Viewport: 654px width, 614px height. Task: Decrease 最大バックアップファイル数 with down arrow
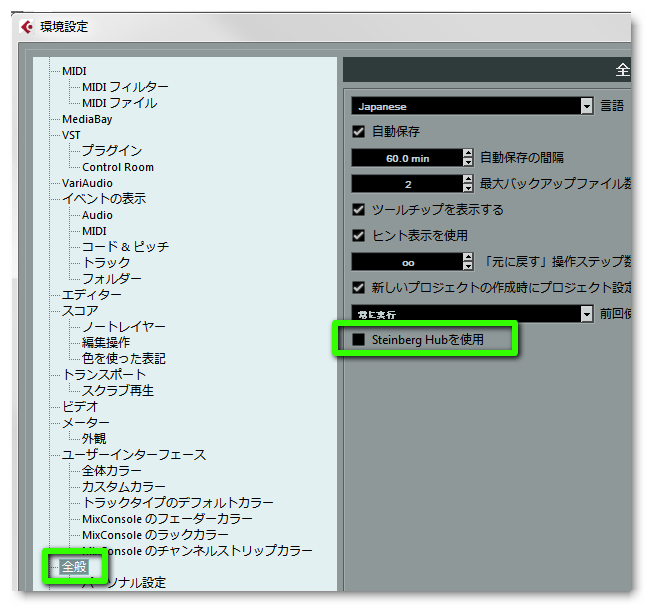[x=468, y=189]
